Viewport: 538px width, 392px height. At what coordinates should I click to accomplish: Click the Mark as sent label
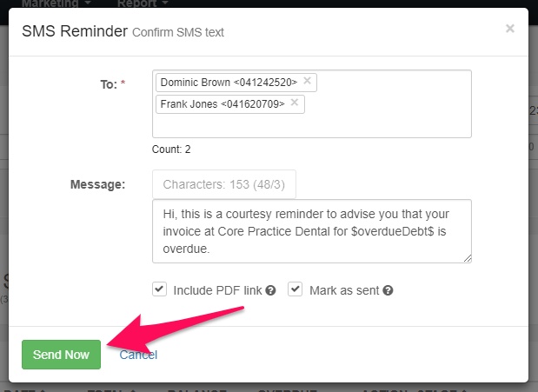[344, 290]
